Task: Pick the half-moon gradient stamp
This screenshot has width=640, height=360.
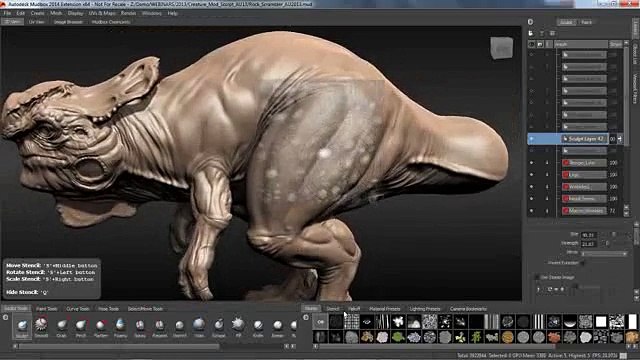Action: [x=570, y=322]
